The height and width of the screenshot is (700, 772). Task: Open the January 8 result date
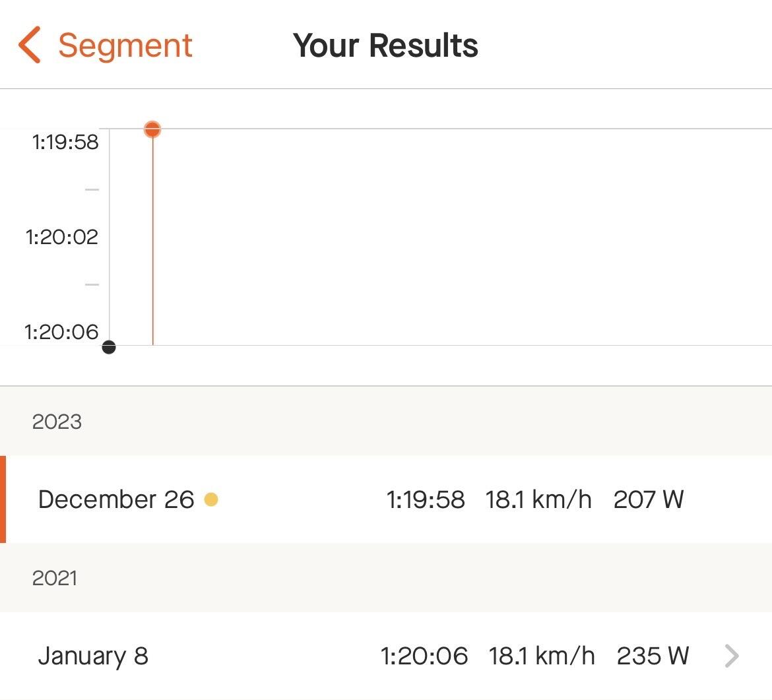(93, 656)
